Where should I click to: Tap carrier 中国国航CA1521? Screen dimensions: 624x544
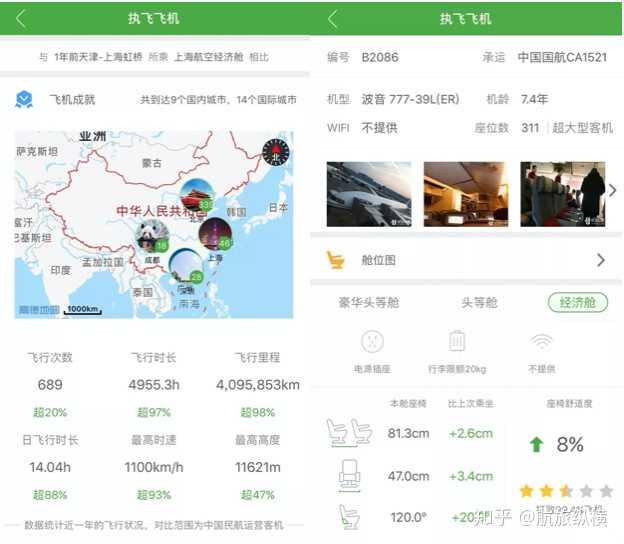pyautogui.click(x=562, y=57)
